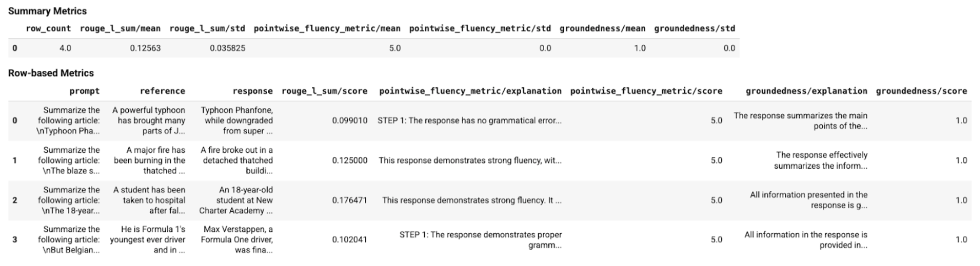Click the 'An 18-year-old student' response cell
The image size is (980, 266).
point(237,200)
